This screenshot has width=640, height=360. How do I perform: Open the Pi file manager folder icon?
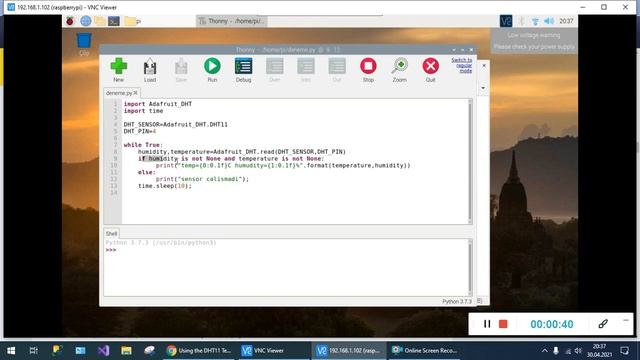pos(100,21)
